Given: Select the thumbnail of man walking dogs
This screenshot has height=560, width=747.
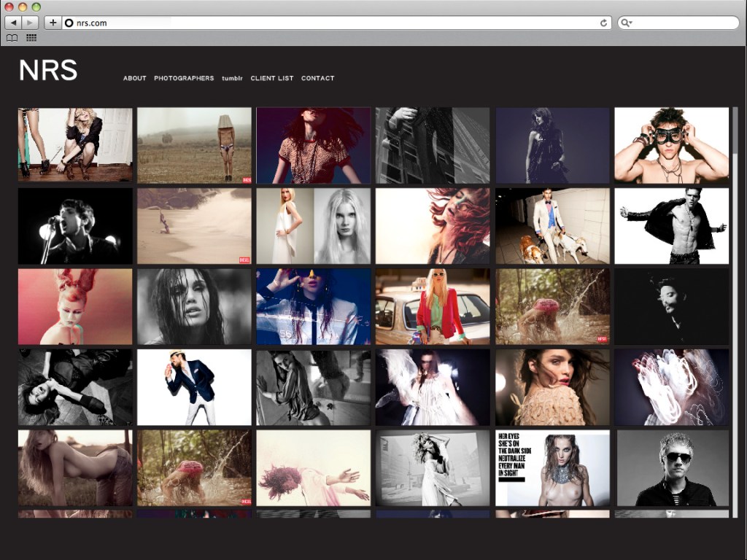Looking at the screenshot, I should pyautogui.click(x=552, y=226).
